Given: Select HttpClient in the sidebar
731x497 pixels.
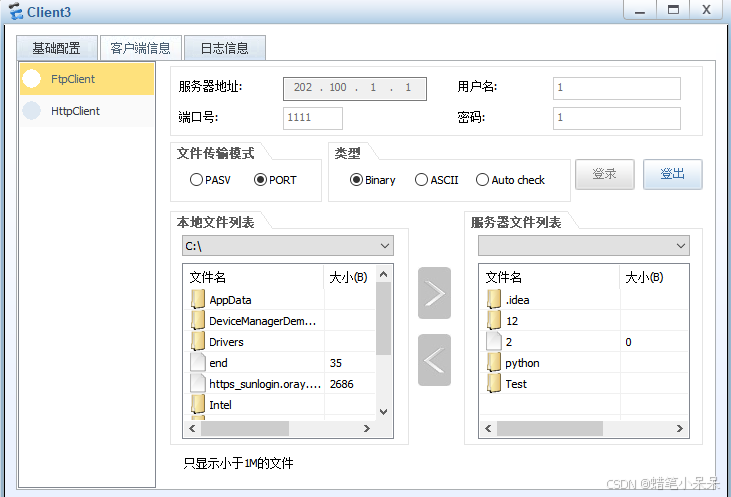Looking at the screenshot, I should point(87,111).
